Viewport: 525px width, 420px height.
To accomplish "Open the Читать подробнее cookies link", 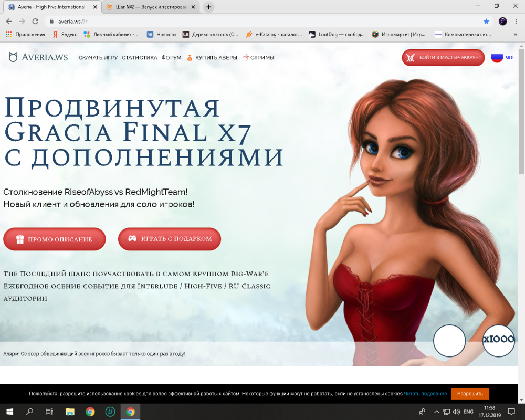I will point(426,393).
